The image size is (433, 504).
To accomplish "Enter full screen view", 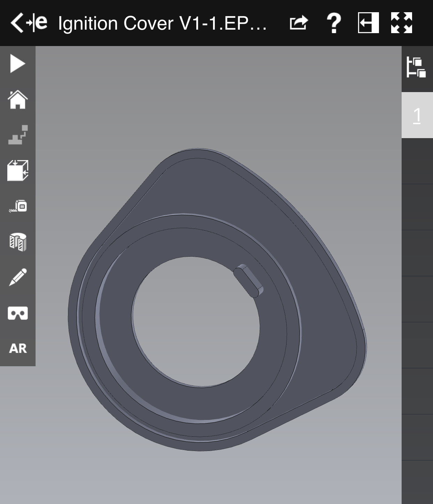I will coord(402,23).
